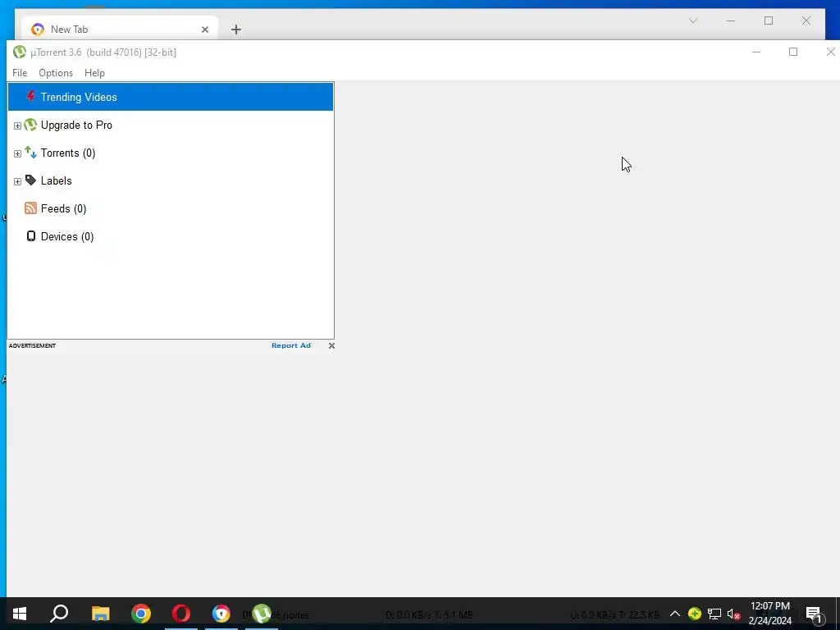
Task: Click the red lightning Trending Videos icon
Action: (x=30, y=97)
